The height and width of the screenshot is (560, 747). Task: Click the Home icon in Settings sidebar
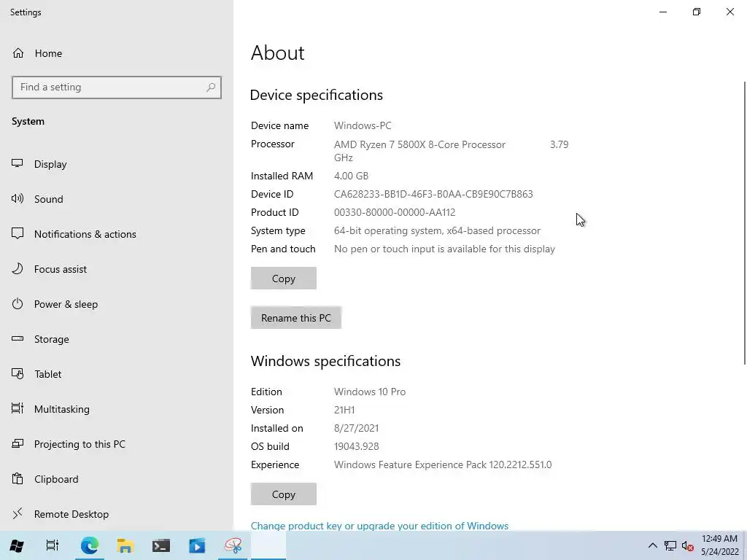[18, 52]
